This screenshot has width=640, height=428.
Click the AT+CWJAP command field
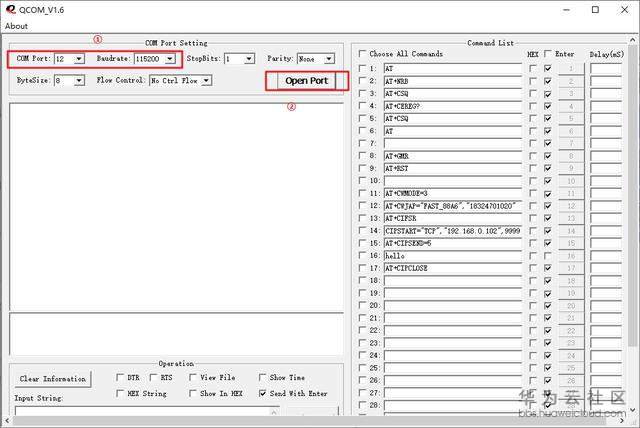click(x=453, y=206)
